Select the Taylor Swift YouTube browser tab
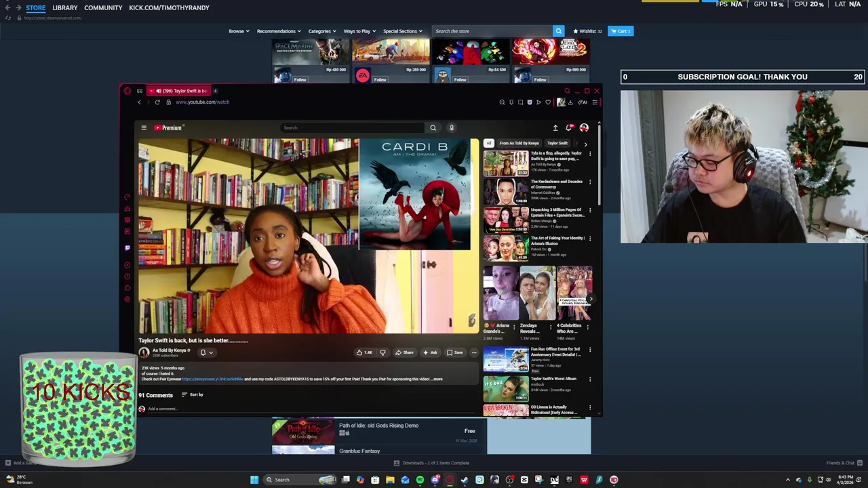Screen dimensions: 868x488 coord(178,91)
